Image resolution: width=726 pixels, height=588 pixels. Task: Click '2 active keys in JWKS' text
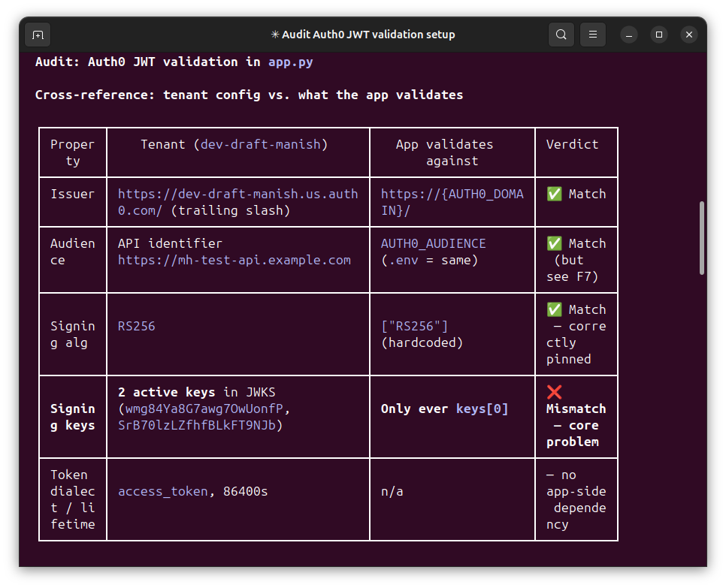click(x=196, y=392)
